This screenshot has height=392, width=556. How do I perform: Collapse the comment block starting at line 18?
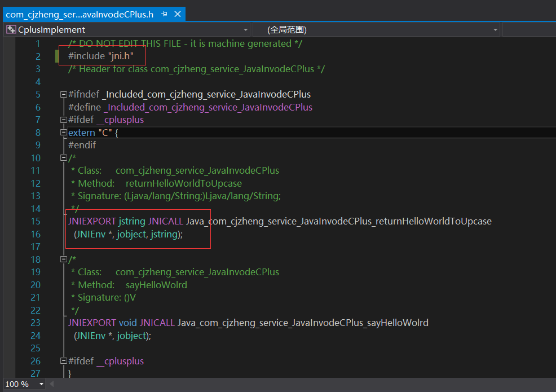(64, 259)
